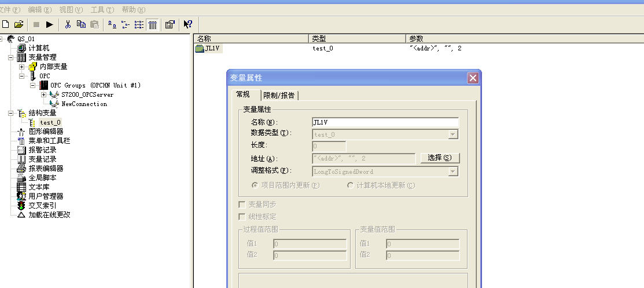Viewport: 644px width, 288px height.
Task: Switch to small icons view
Action: [x=126, y=25]
